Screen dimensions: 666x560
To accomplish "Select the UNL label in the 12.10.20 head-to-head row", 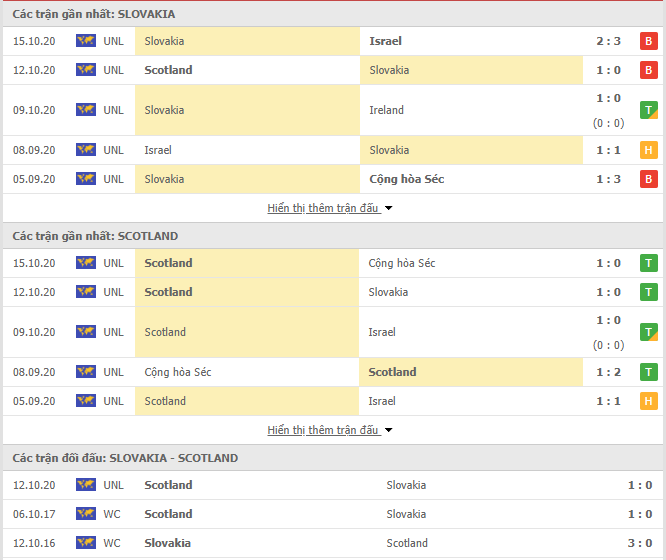I will click(x=113, y=485).
